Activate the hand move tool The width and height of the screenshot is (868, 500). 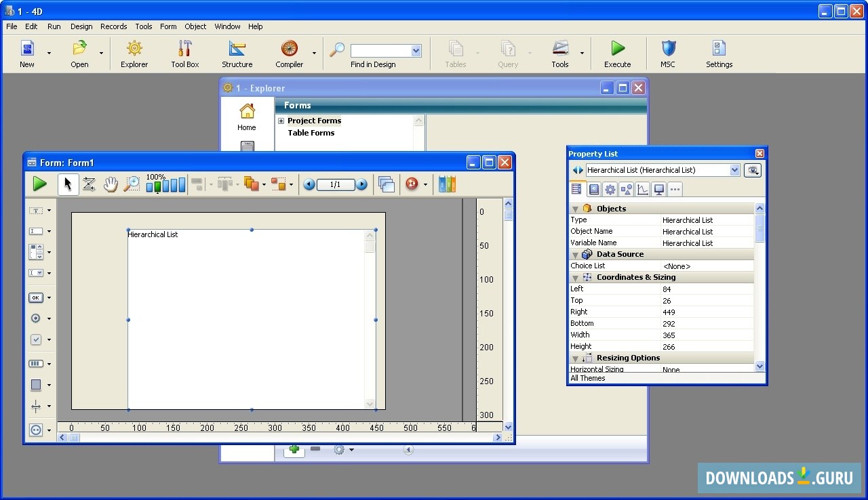[110, 184]
